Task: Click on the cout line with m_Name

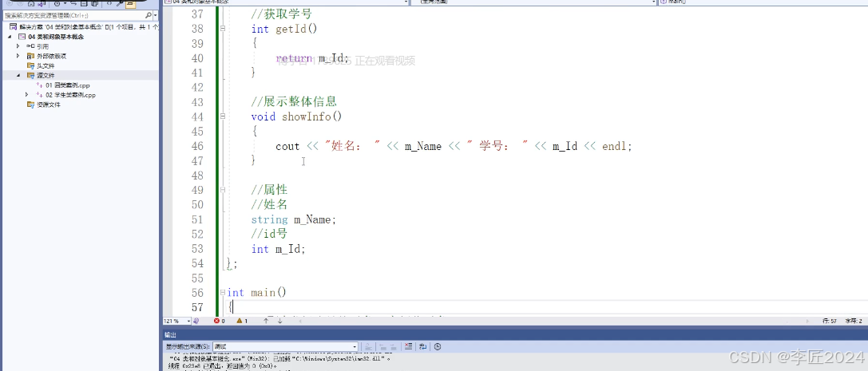Action: (x=454, y=146)
